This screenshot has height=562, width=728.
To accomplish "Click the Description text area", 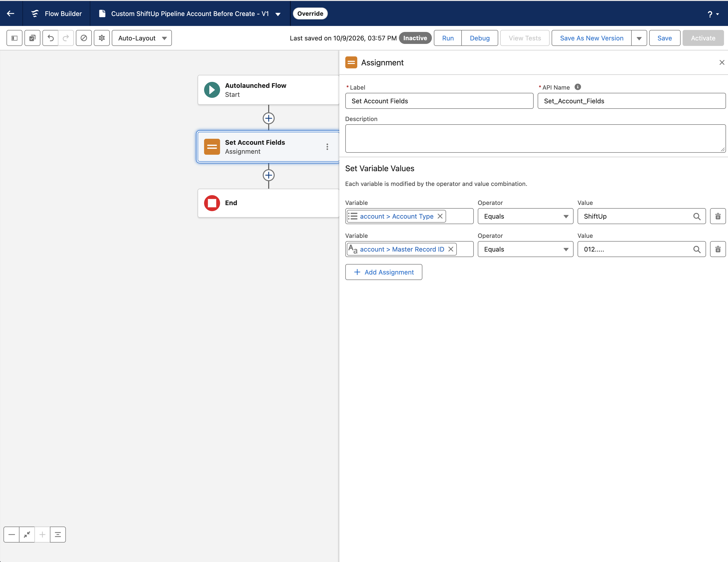I will pos(535,138).
